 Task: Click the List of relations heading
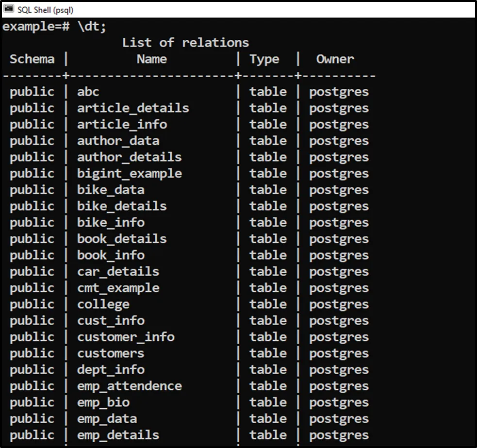click(x=185, y=43)
